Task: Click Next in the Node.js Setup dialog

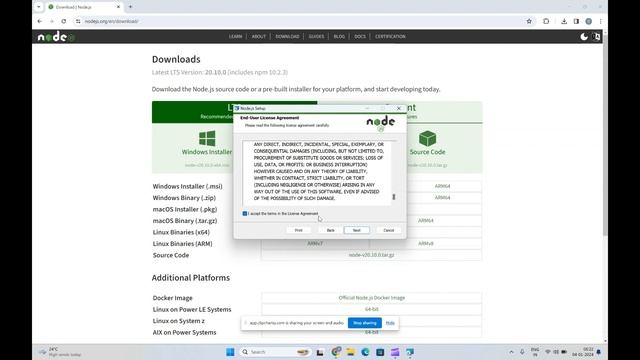Action: (356, 230)
